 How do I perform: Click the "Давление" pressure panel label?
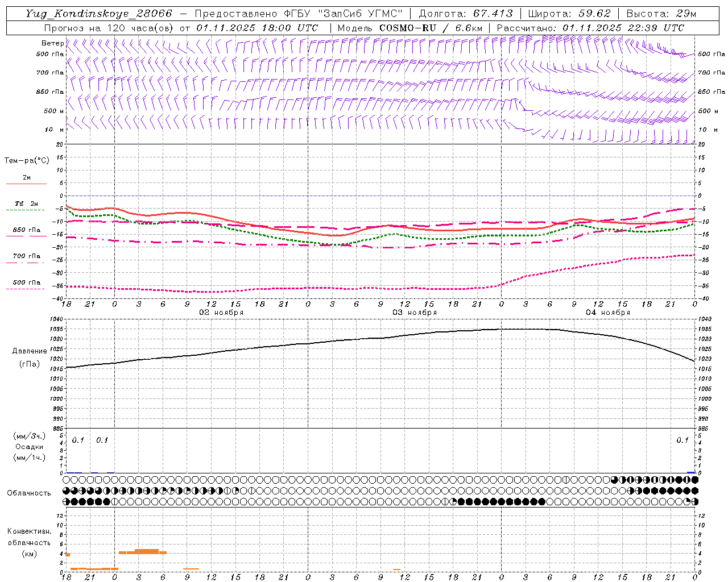(30, 351)
